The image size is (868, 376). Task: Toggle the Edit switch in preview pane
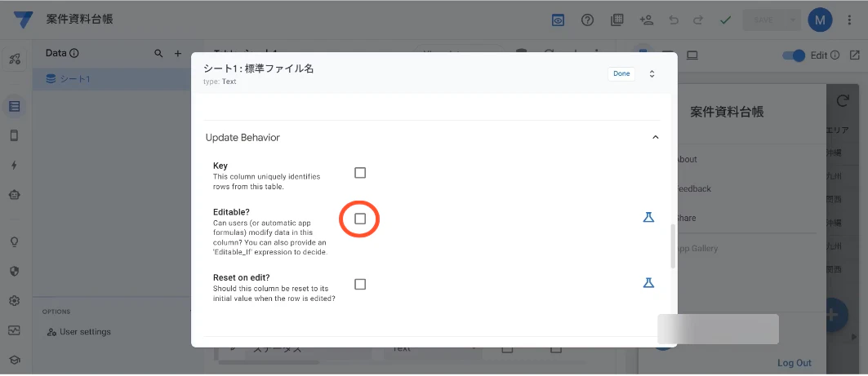point(794,55)
